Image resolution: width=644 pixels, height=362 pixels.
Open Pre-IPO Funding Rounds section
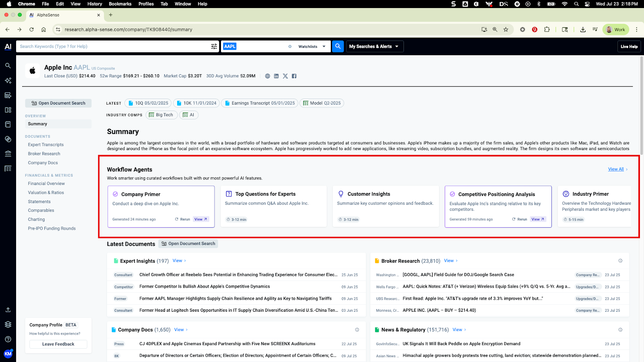click(x=52, y=228)
